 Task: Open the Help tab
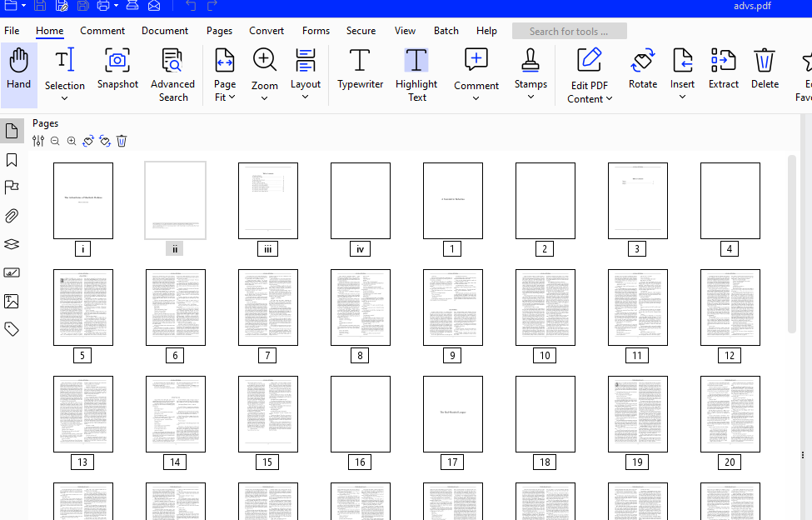[486, 31]
